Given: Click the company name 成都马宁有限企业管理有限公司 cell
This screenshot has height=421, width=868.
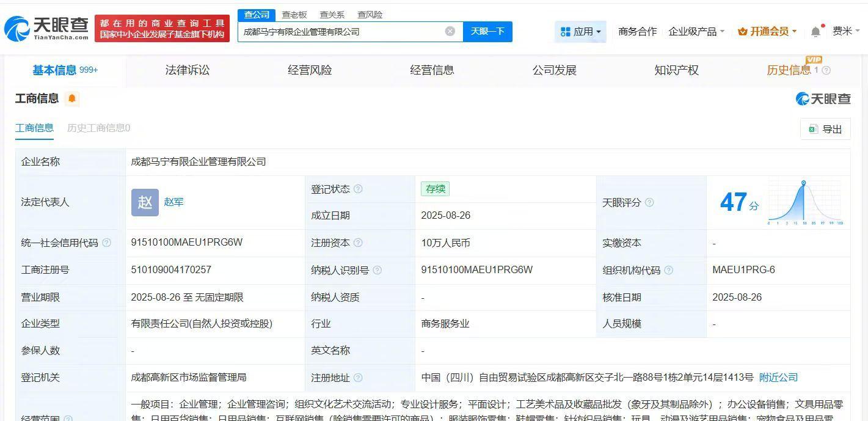Looking at the screenshot, I should point(199,162).
